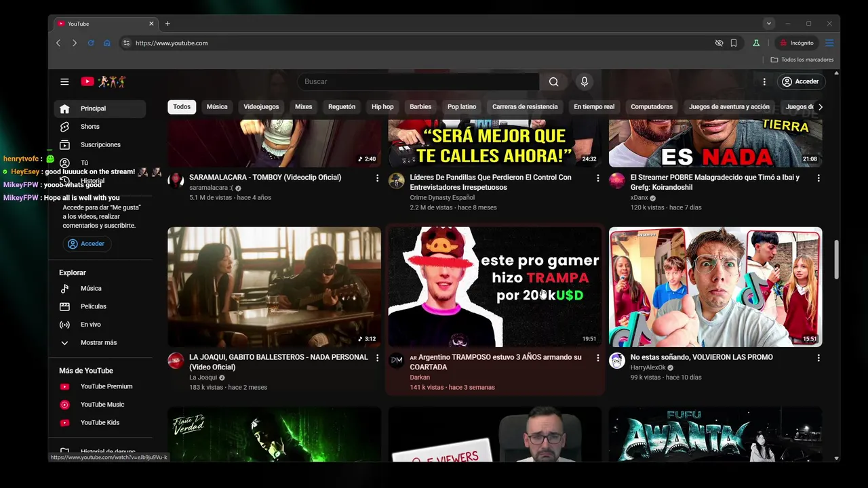The image size is (868, 488).
Task: Open options menu for SARAMALACARA TOMBOY video
Action: [377, 178]
